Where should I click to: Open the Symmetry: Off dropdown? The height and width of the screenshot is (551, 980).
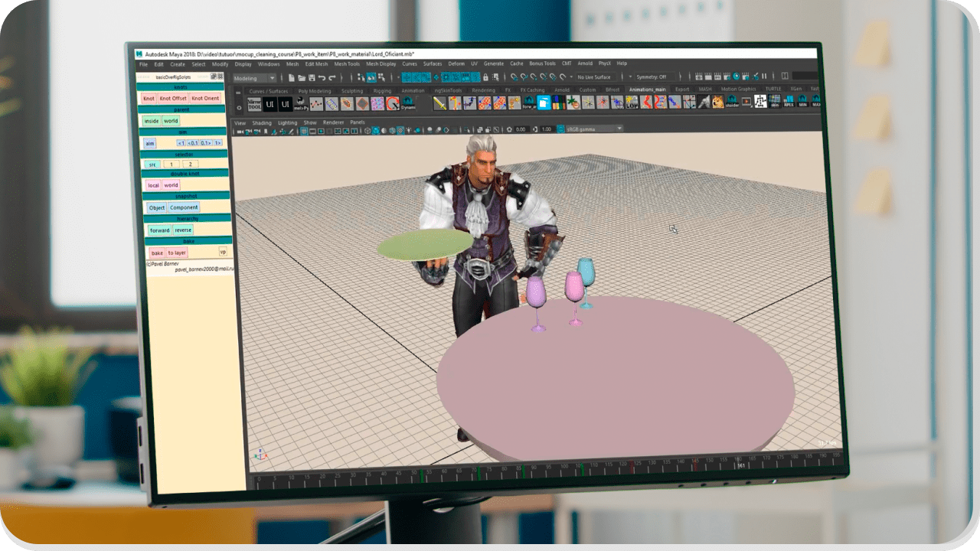tap(655, 77)
